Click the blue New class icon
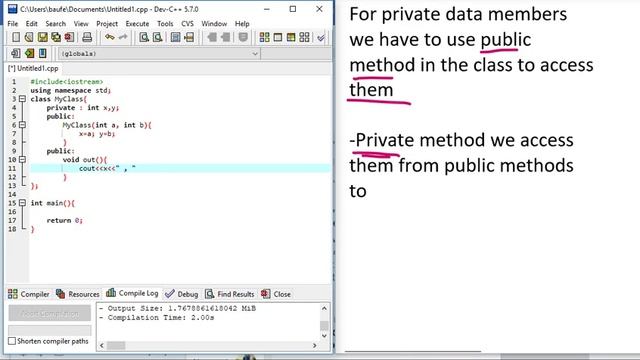Viewport: 640px width, 360px height. [x=42, y=53]
